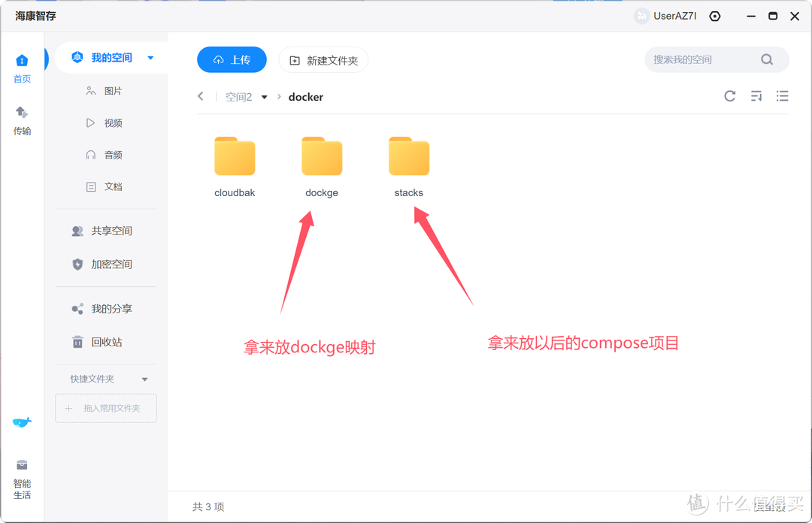
Task: Switch to list view layout
Action: point(782,96)
